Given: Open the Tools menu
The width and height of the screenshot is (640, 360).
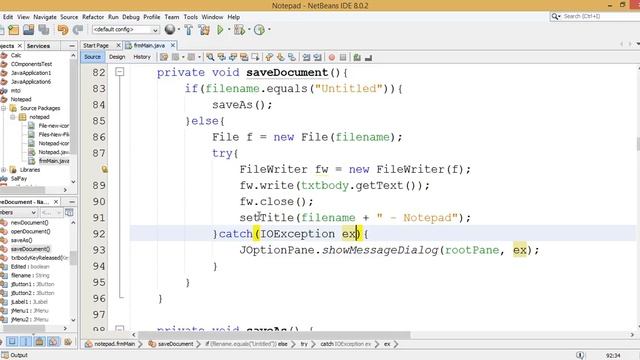Looking at the screenshot, I should [191, 17].
